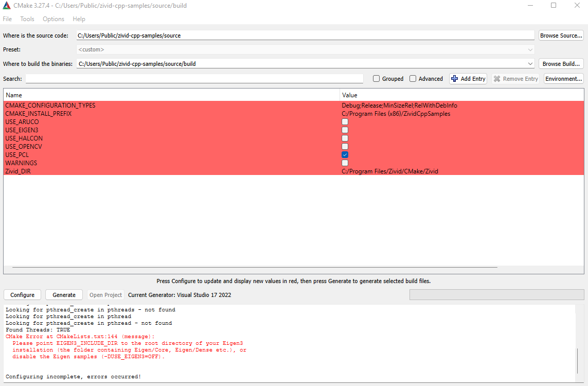The width and height of the screenshot is (588, 386).
Task: Click the horizontal scrollbar under the cache table
Action: click(x=255, y=268)
